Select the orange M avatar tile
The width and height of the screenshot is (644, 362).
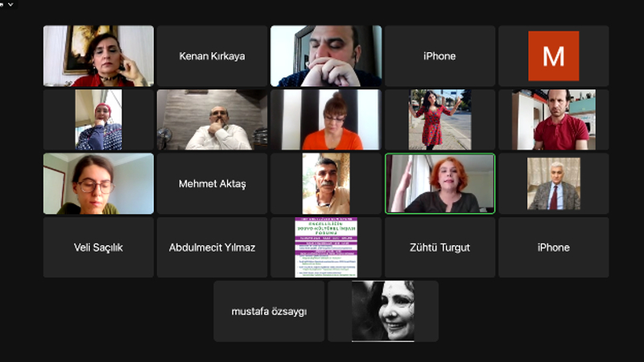pyautogui.click(x=553, y=56)
